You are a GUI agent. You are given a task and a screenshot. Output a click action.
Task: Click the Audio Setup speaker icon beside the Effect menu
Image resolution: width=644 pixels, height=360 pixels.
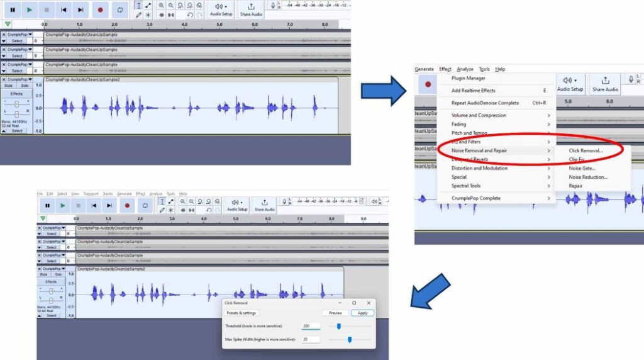tap(572, 83)
